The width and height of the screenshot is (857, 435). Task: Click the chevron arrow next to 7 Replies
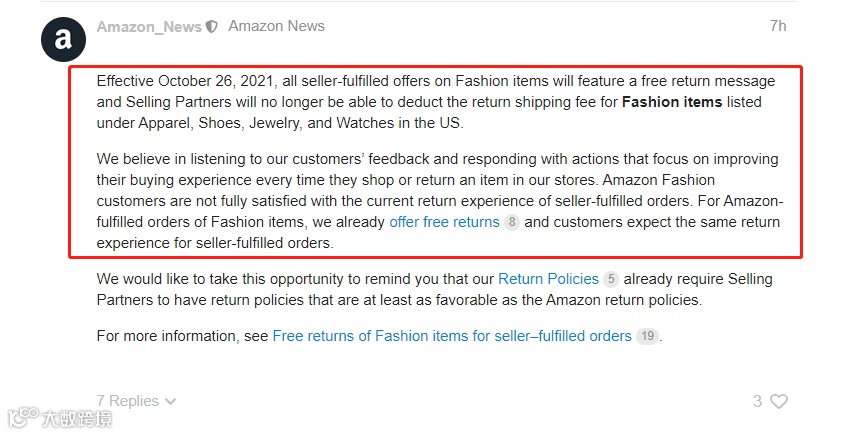(171, 402)
